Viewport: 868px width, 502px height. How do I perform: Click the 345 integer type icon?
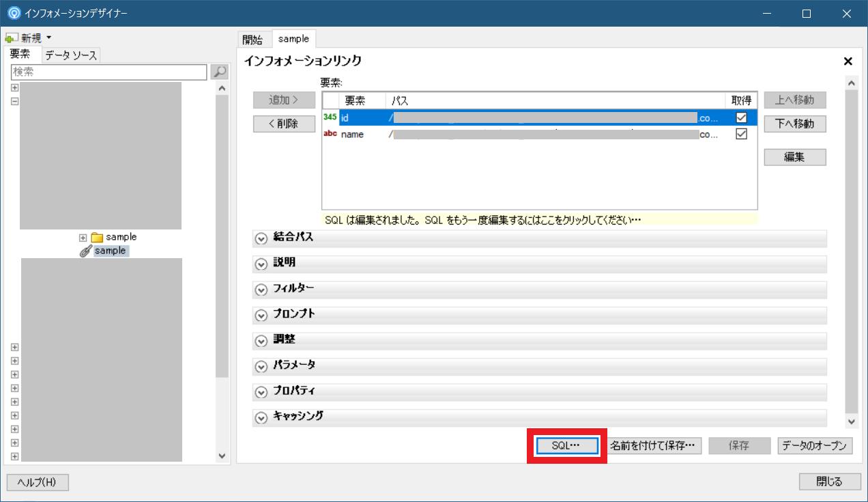pos(330,117)
